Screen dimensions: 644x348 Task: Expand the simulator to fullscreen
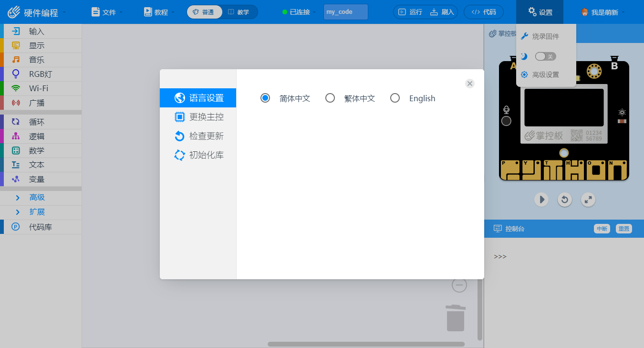coord(589,200)
